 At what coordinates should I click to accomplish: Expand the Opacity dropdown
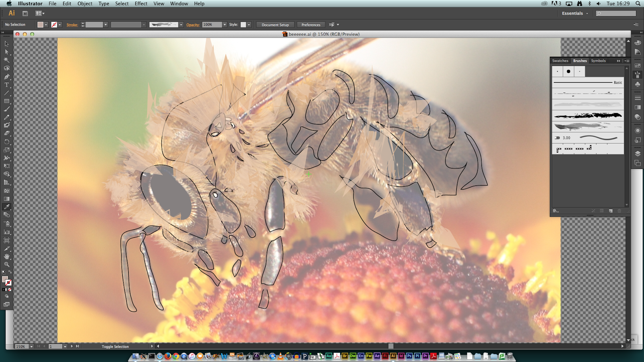225,25
